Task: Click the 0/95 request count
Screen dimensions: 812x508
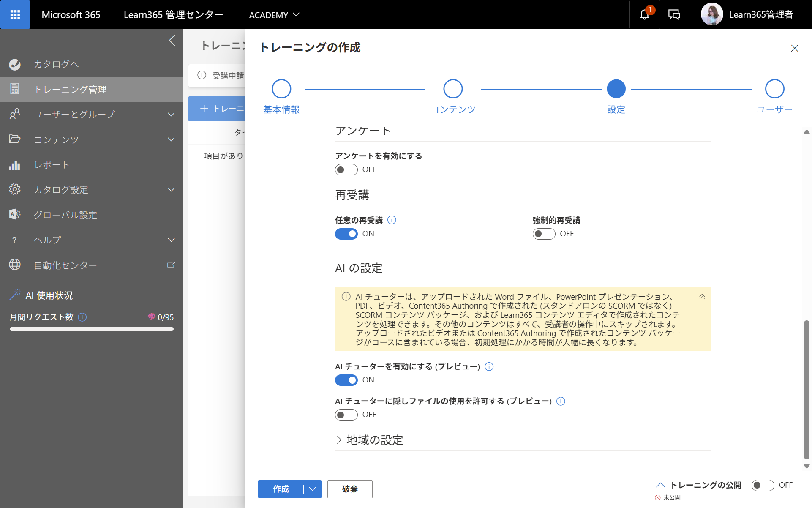Action: pyautogui.click(x=166, y=317)
